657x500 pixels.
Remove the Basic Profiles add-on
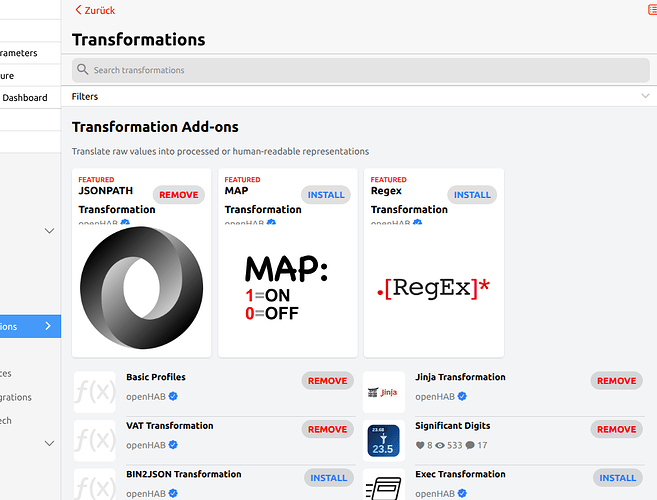tap(327, 381)
